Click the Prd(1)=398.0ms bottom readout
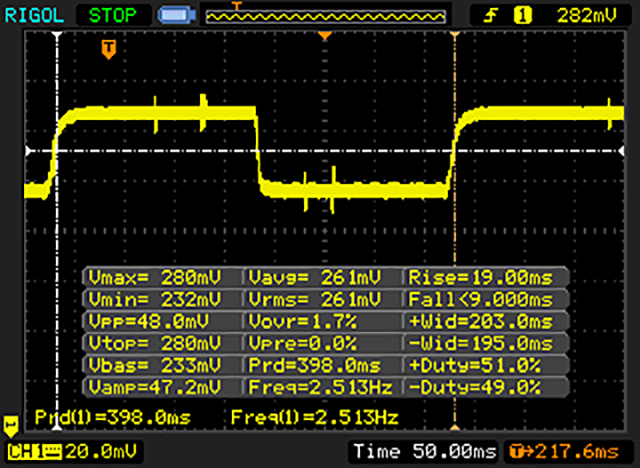The width and height of the screenshot is (640, 468). [x=113, y=417]
